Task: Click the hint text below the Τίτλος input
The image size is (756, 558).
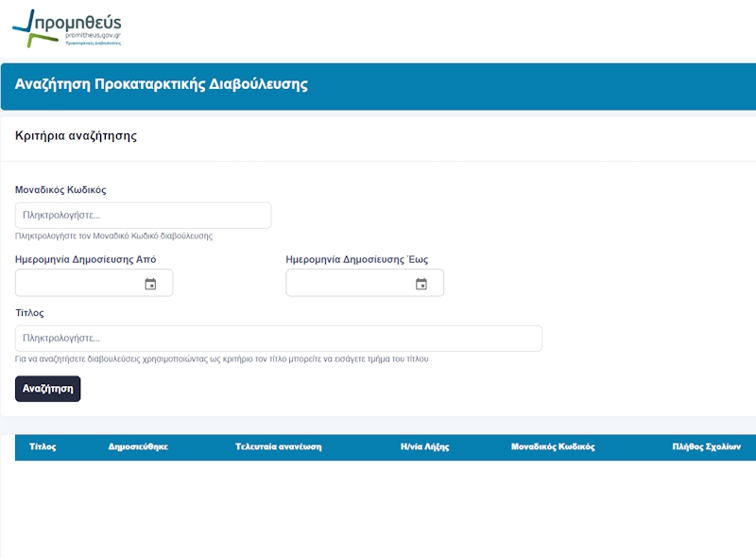Action: point(222,359)
